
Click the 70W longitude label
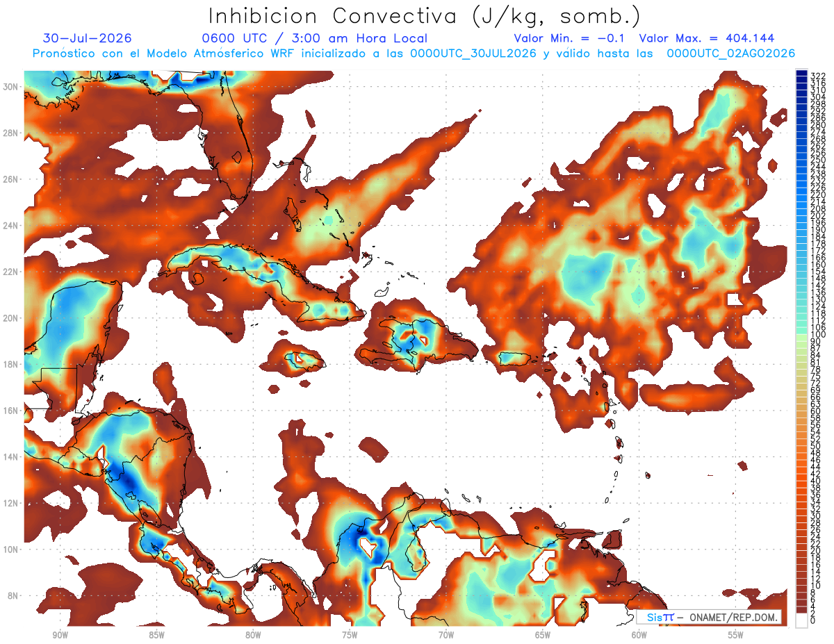446,635
